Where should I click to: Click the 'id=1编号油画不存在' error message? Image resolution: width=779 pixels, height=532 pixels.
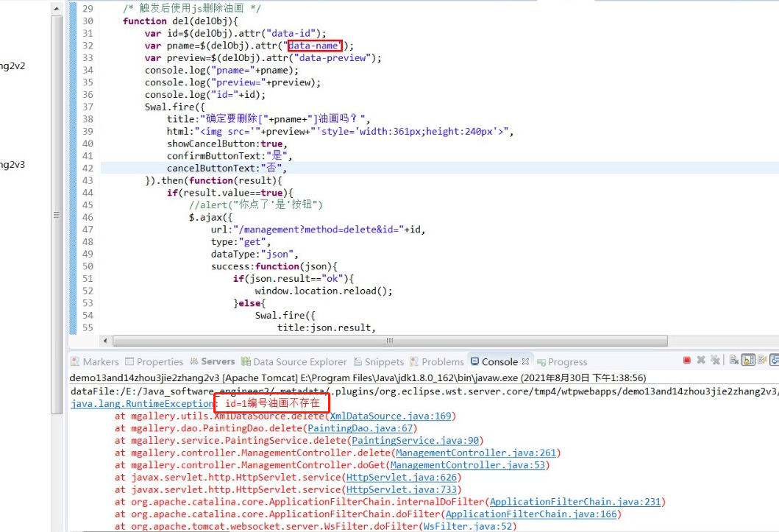[x=272, y=402]
